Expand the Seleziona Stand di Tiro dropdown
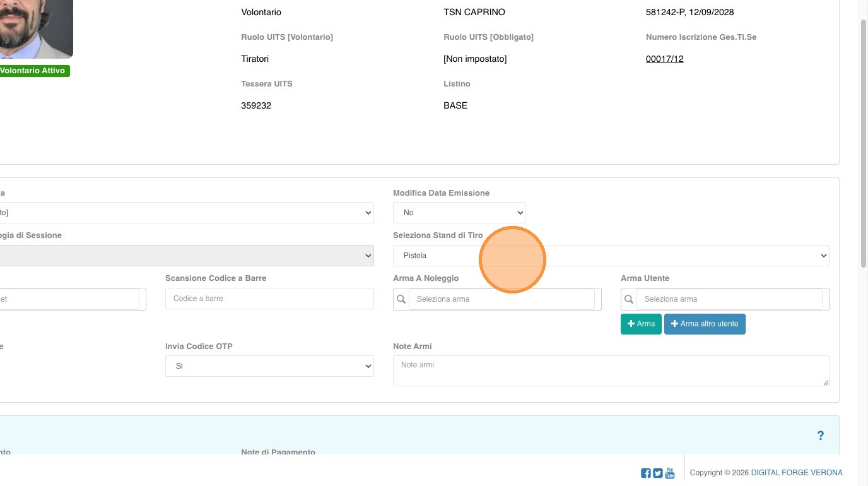The height and width of the screenshot is (486, 868). point(611,256)
